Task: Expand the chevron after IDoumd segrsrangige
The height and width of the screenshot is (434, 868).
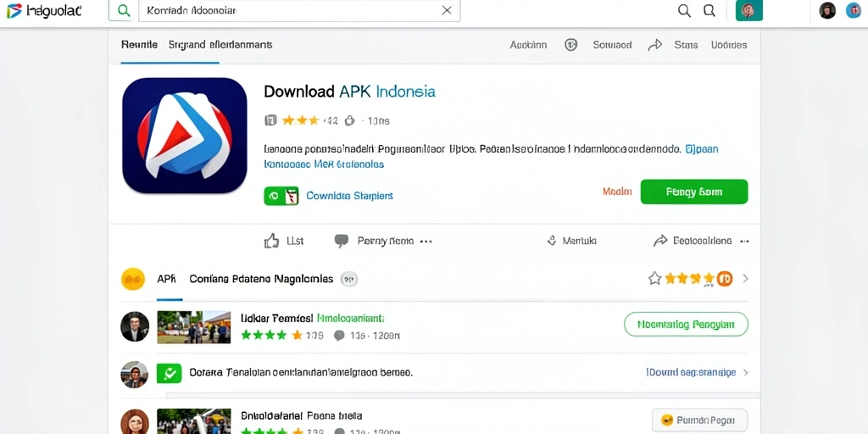Action: coord(745,373)
